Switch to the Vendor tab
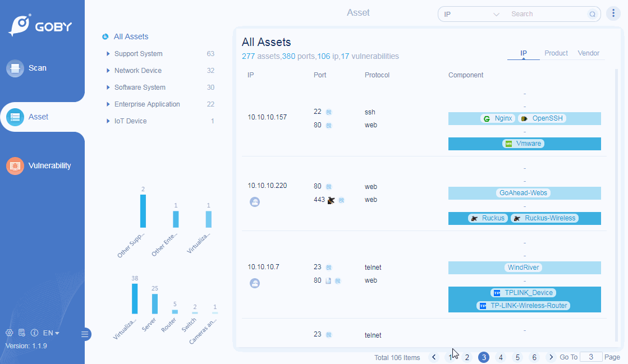The image size is (628, 364). pyautogui.click(x=588, y=53)
